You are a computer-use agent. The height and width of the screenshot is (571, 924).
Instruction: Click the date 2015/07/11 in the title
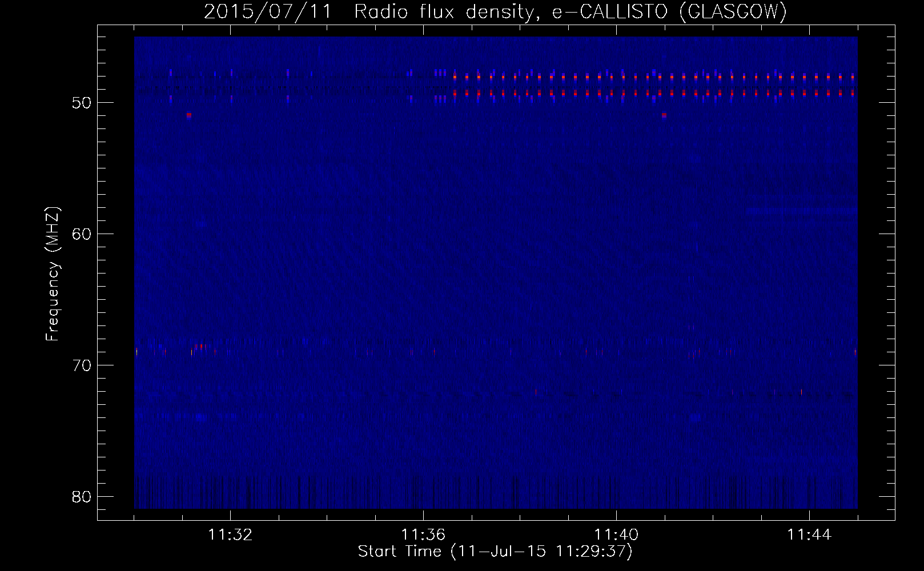coord(268,11)
